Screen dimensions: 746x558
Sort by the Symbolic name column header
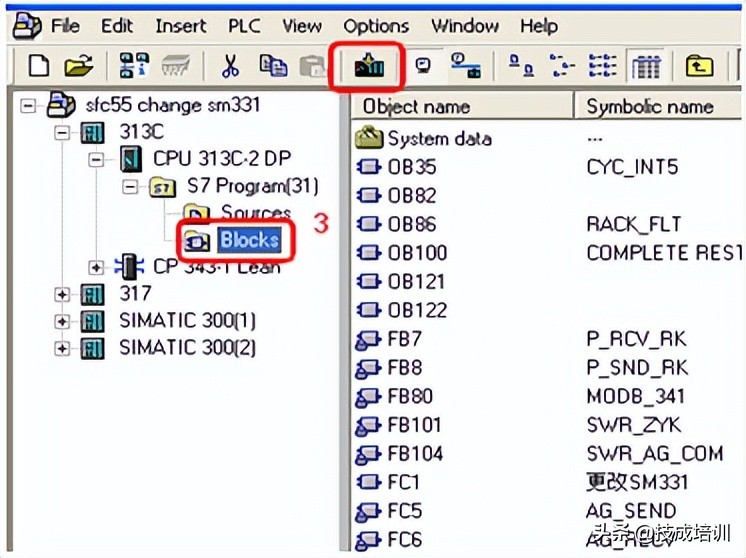tap(659, 106)
